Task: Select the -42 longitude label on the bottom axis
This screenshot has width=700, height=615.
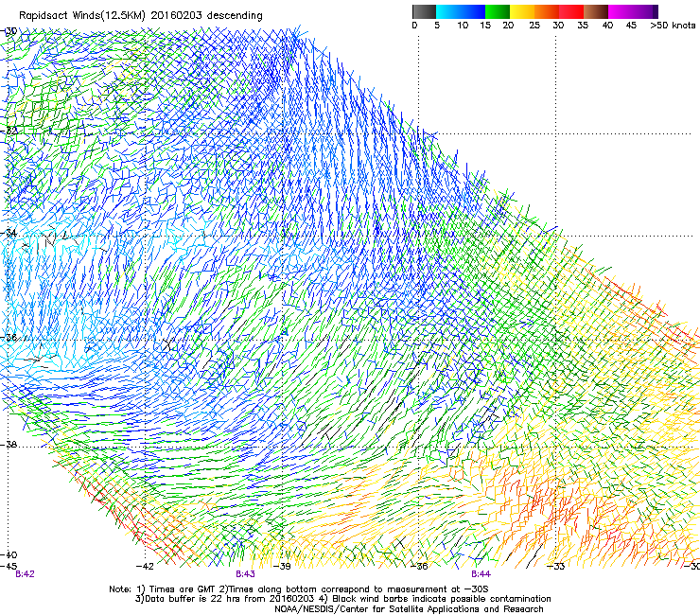Action: [x=145, y=566]
